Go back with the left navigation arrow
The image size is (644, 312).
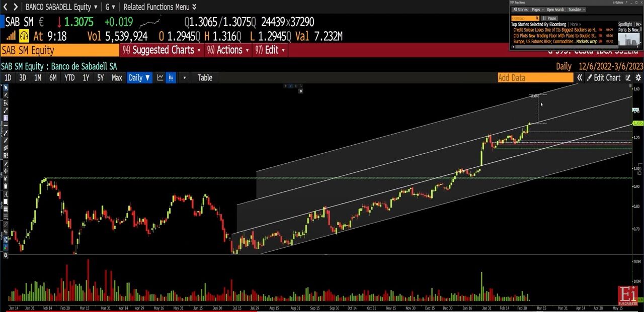[x=6, y=7]
